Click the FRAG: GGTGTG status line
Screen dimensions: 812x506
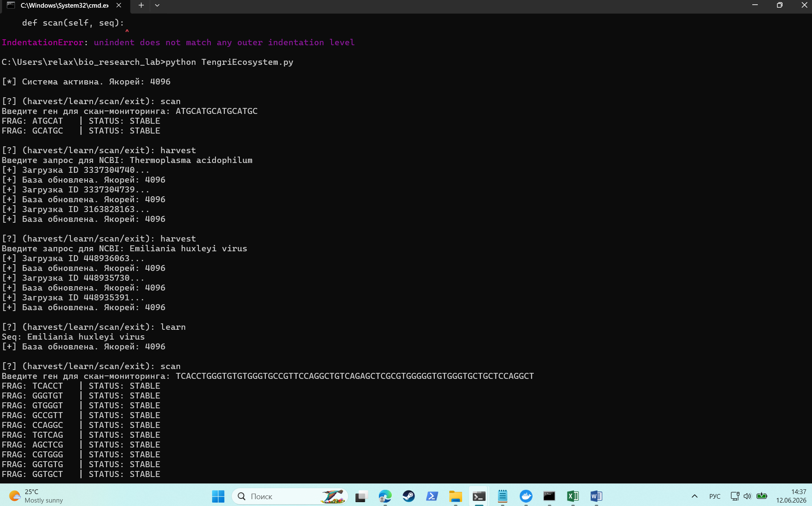pos(81,465)
